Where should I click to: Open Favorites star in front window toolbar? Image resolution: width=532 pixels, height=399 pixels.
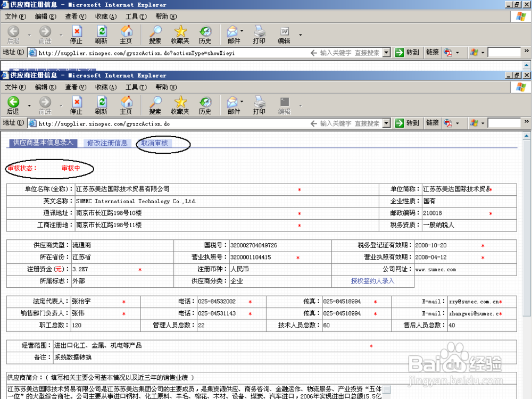click(180, 102)
